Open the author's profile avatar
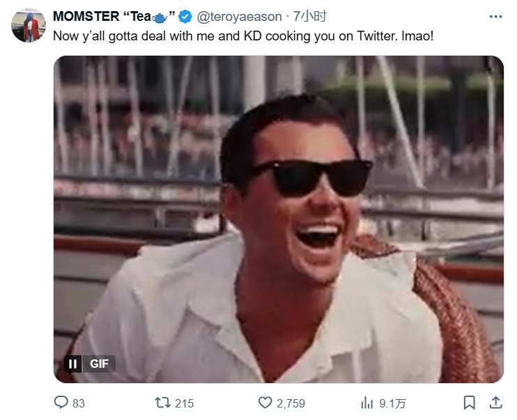Viewport: 517px width, 420px height. [29, 26]
